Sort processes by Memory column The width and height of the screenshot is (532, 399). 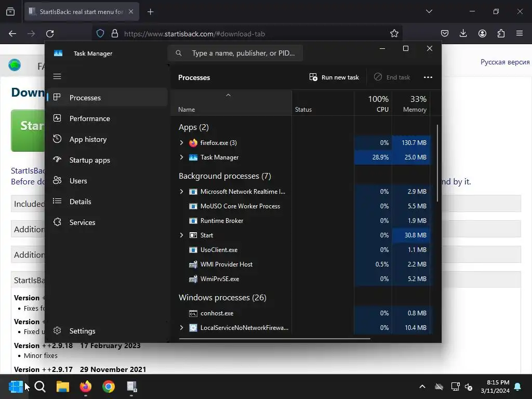[x=411, y=103]
